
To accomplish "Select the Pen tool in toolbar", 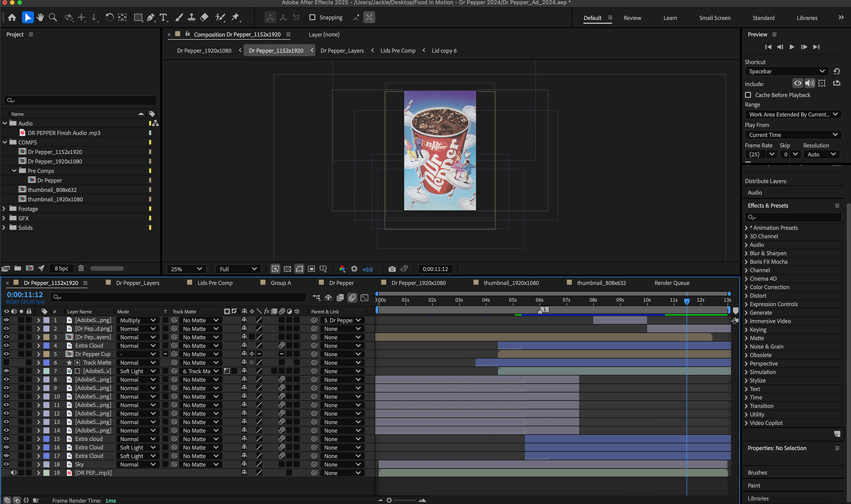I will (x=151, y=17).
